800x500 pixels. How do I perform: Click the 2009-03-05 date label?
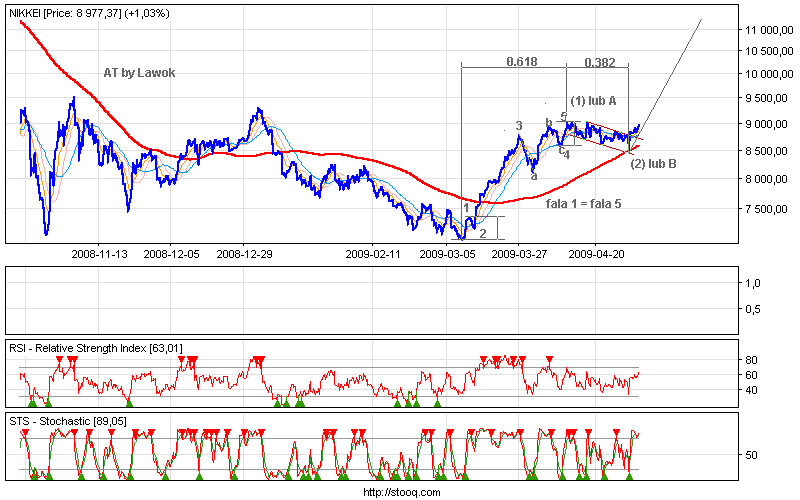[447, 254]
